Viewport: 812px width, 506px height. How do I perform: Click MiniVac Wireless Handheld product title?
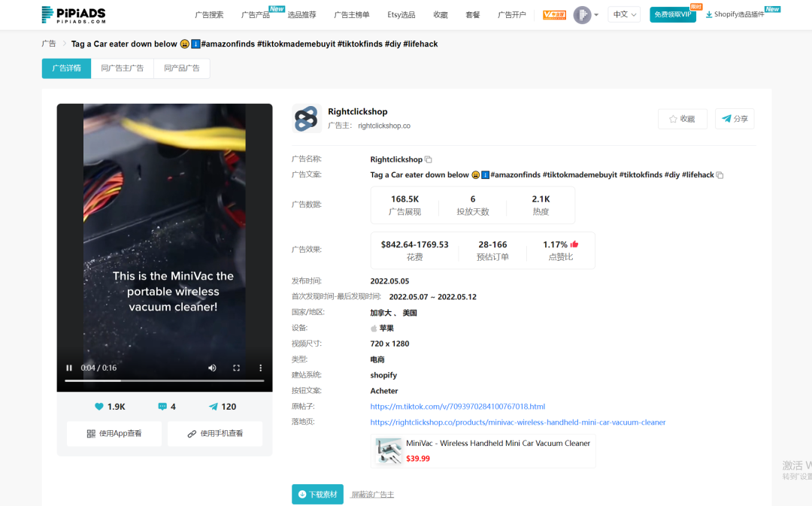point(498,444)
